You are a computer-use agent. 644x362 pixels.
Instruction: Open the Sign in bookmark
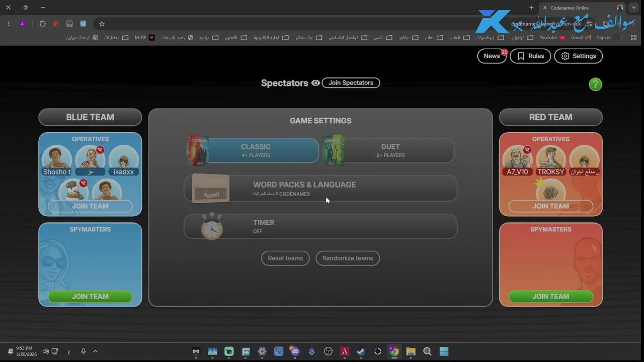click(607, 38)
